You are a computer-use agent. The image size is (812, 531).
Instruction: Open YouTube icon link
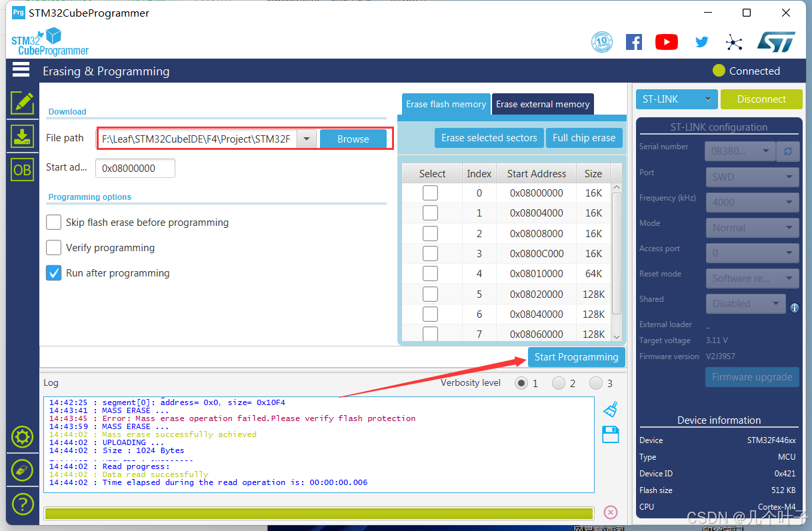[667, 42]
